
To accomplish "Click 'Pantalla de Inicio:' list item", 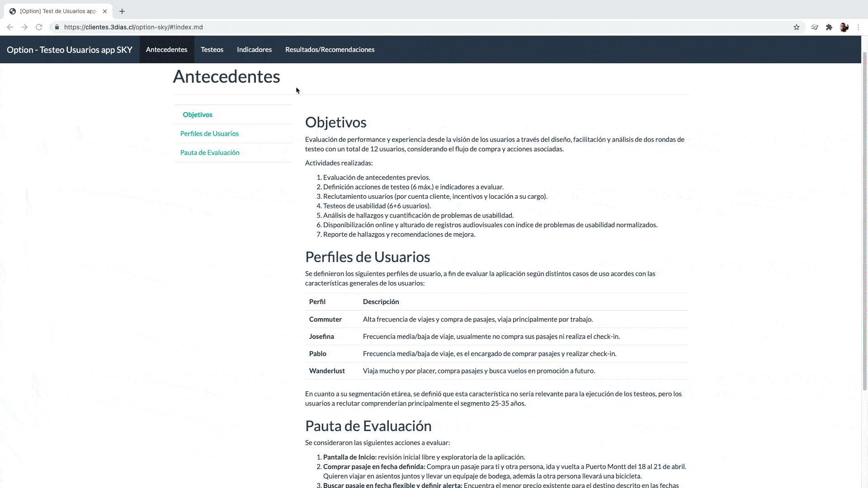I will point(424,457).
